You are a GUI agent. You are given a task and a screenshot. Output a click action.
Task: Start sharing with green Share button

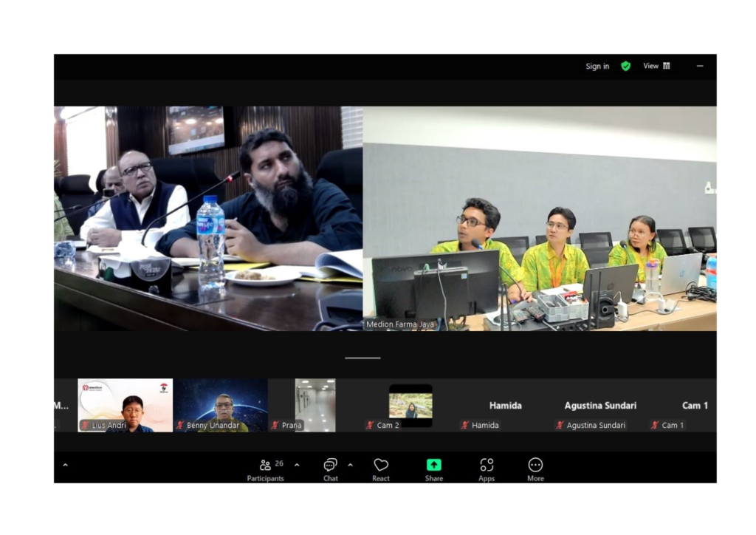click(x=434, y=466)
